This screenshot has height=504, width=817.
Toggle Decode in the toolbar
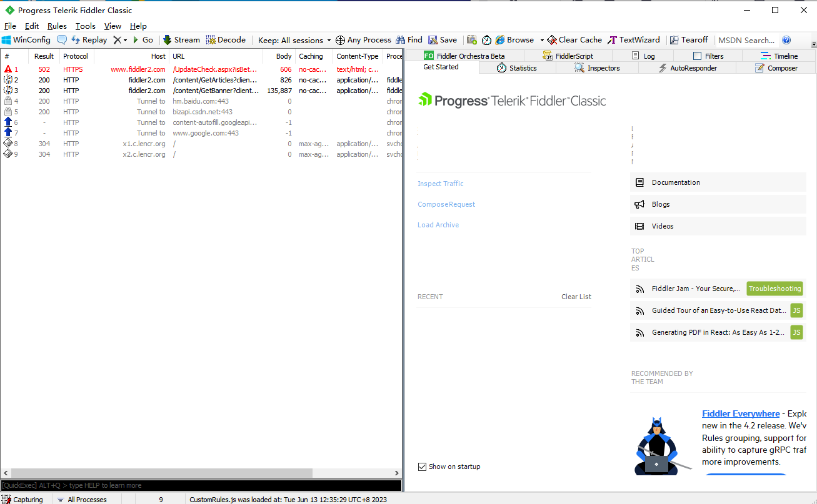(x=225, y=40)
